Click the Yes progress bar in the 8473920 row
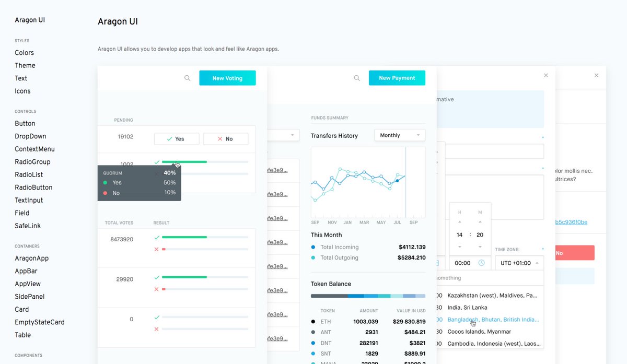Image resolution: width=627 pixels, height=364 pixels. click(205, 237)
